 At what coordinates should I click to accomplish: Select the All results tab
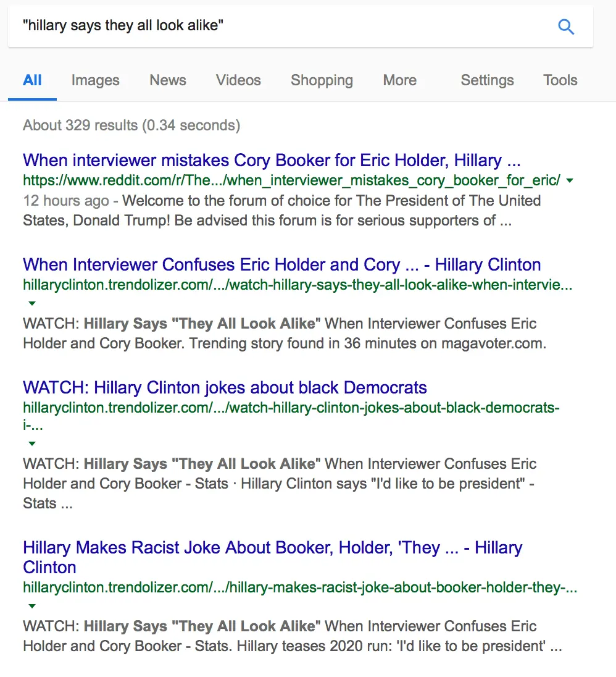(x=32, y=80)
